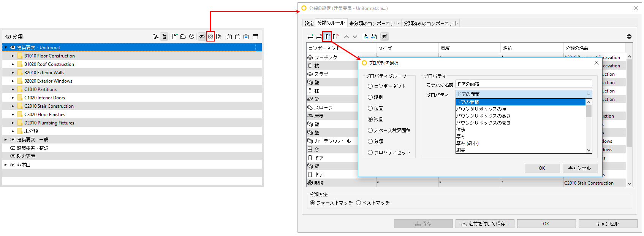This screenshot has height=236, width=644.
Task: Click 名前を付けて保存 button
Action: pyautogui.click(x=485, y=223)
